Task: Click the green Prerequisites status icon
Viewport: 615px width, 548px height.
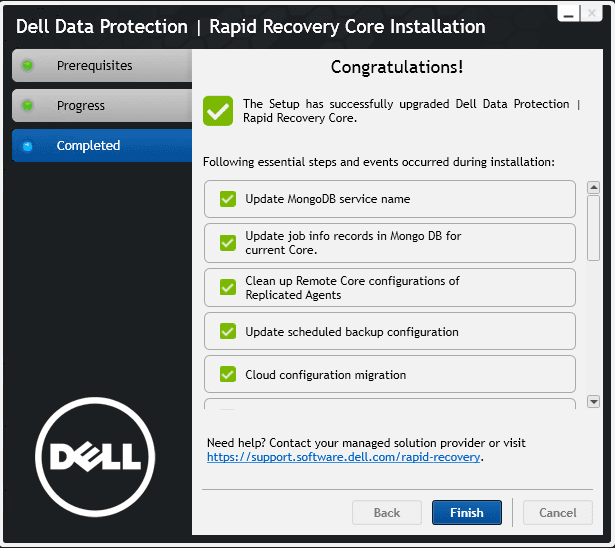Action: click(27, 66)
